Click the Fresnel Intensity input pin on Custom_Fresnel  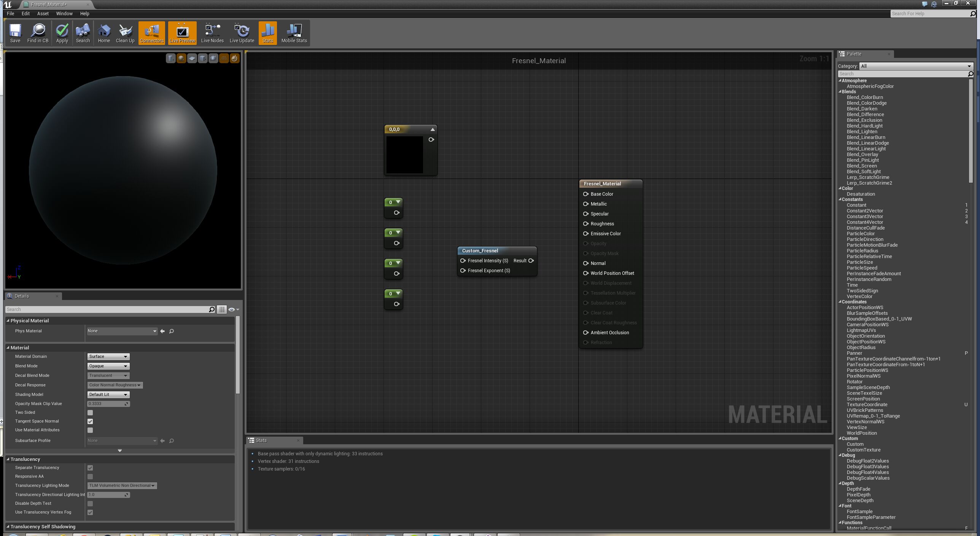point(463,261)
